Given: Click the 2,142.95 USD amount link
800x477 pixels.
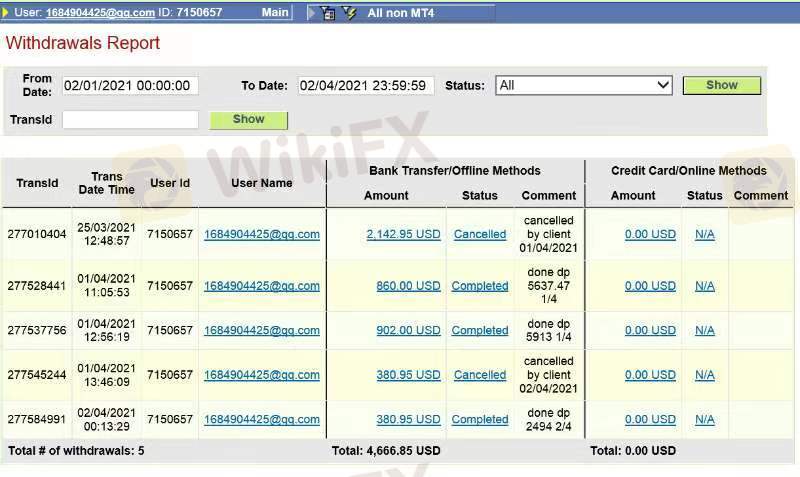Looking at the screenshot, I should (x=403, y=234).
